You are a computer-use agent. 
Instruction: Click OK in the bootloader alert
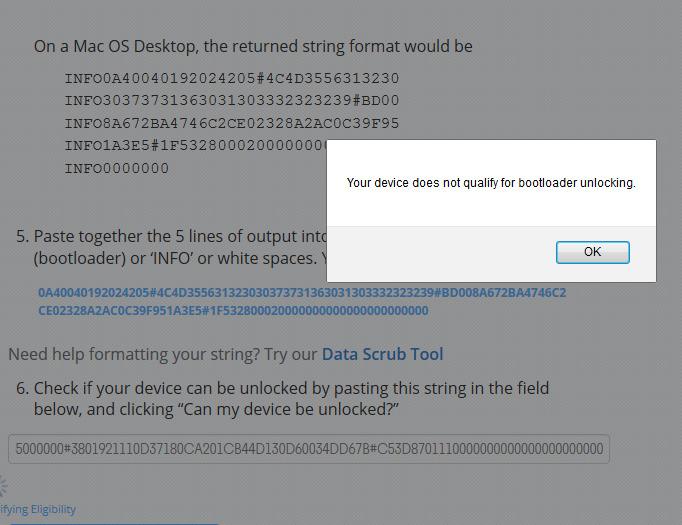pos(592,252)
